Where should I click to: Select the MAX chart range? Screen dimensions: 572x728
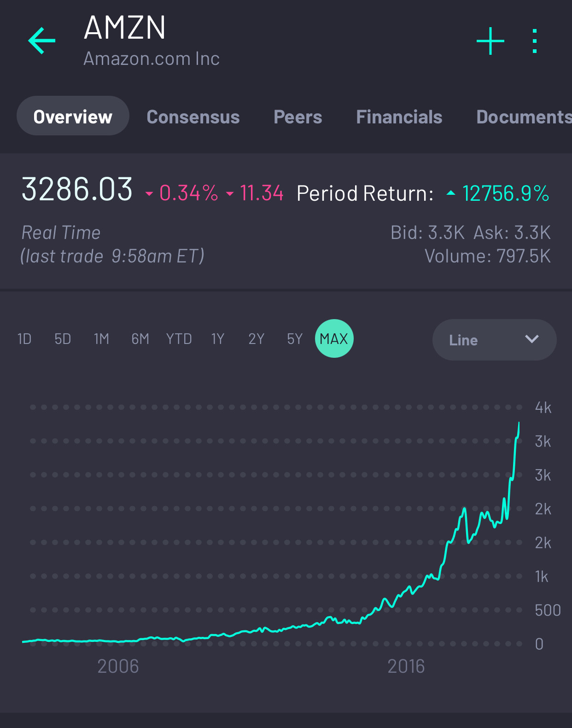point(334,338)
